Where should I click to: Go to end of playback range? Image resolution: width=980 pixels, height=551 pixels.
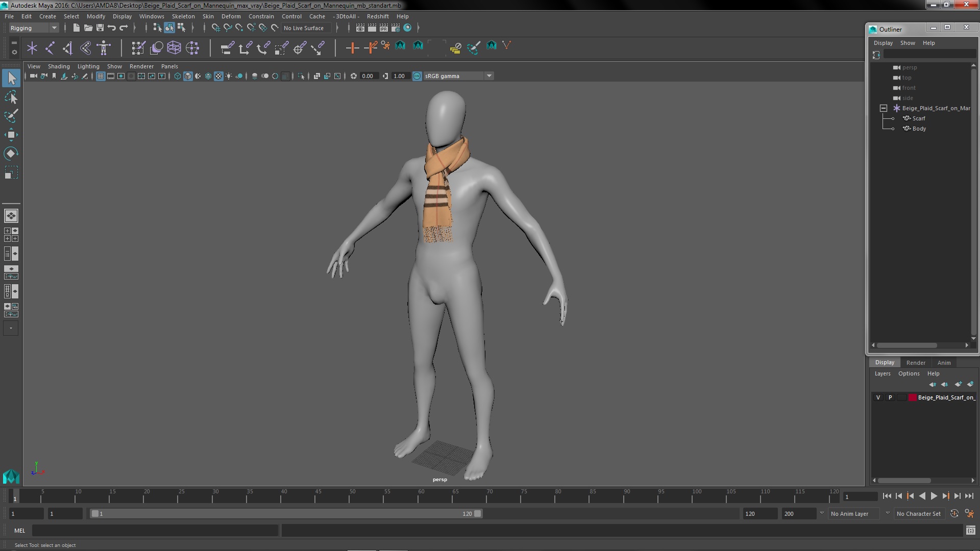pos(969,496)
